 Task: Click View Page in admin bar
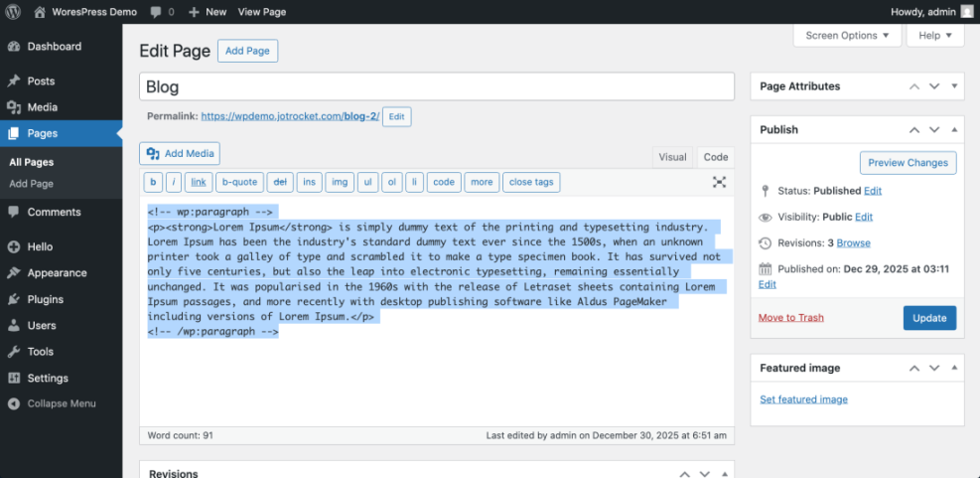262,12
